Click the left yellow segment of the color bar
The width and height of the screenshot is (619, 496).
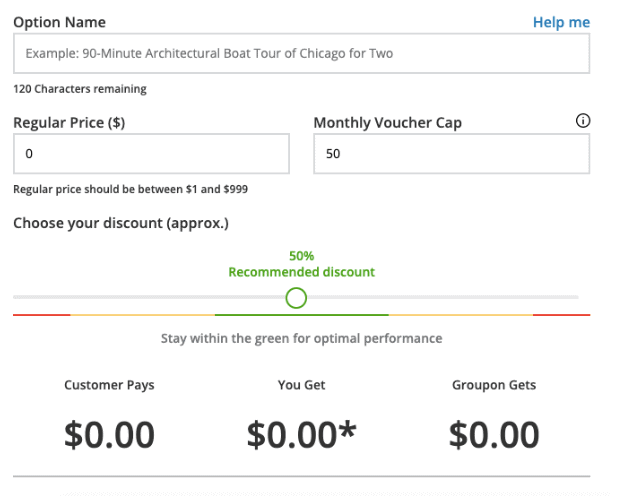pos(143,315)
